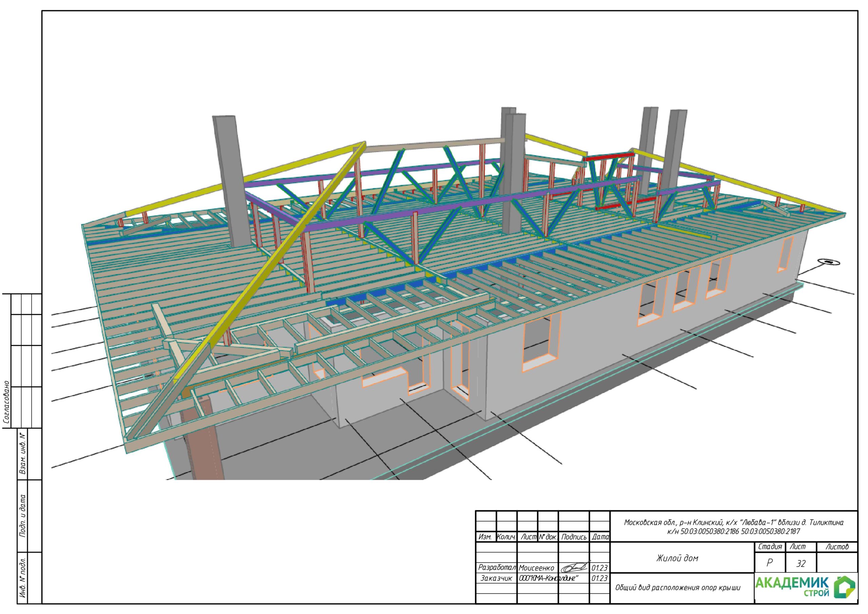868x614 pixels.
Task: Click the Моисеенко developer name
Action: 536,568
